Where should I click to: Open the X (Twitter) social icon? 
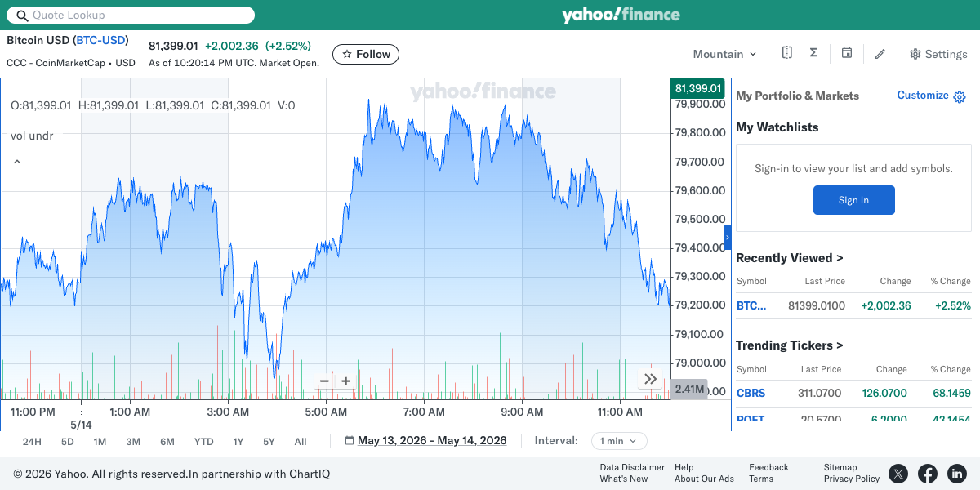(898, 473)
